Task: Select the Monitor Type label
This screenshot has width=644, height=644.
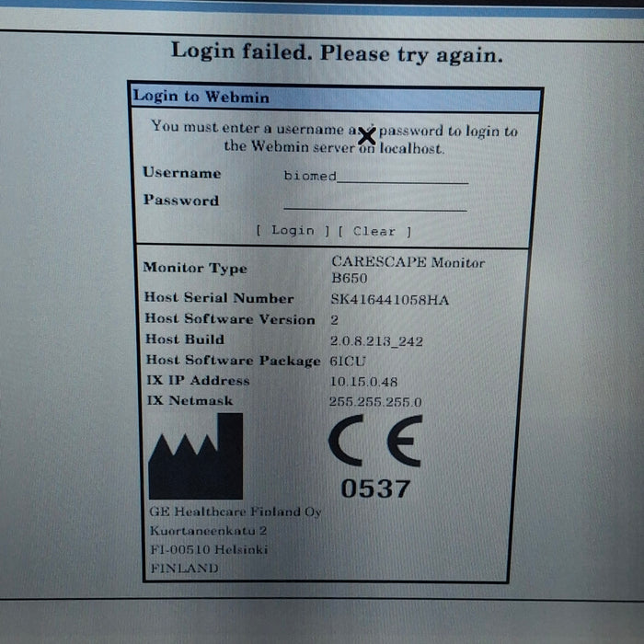Action: pyautogui.click(x=195, y=269)
